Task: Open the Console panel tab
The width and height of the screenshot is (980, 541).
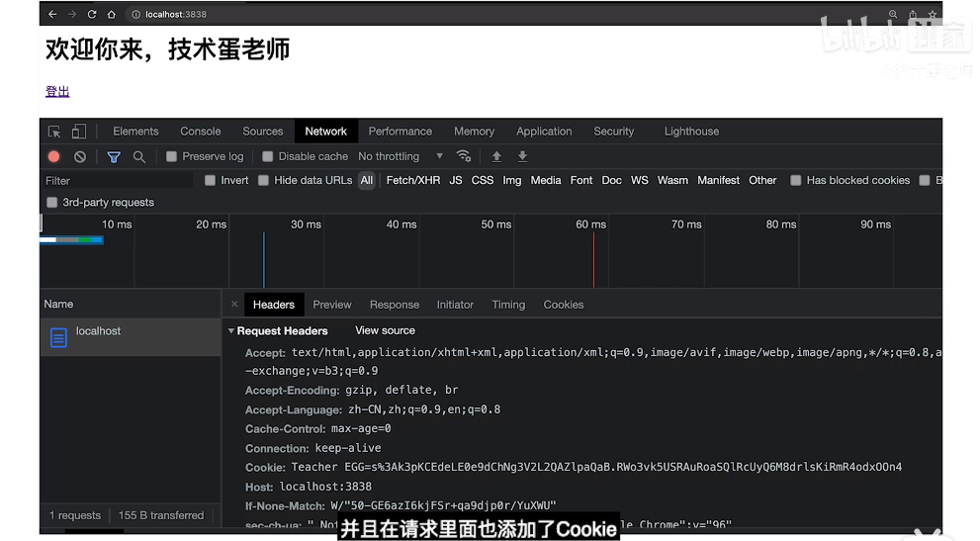Action: [201, 132]
